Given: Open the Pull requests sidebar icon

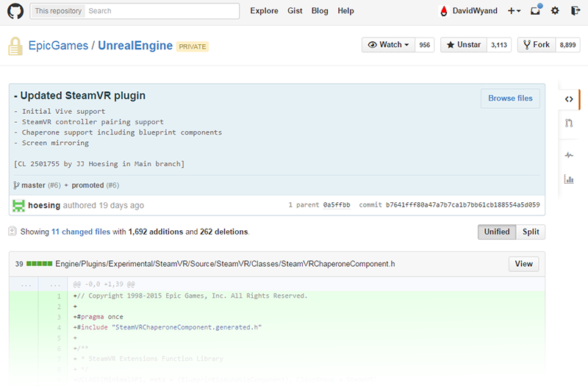Looking at the screenshot, I should coord(569,123).
